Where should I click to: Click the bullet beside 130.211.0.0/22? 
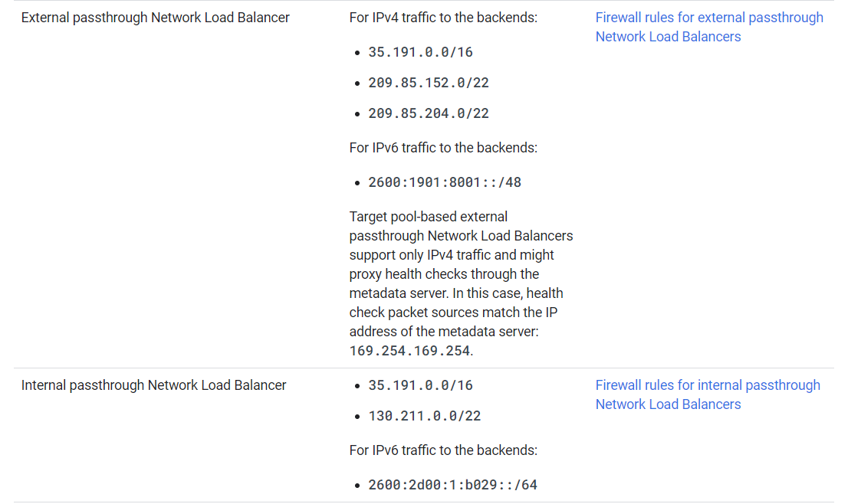click(x=358, y=417)
